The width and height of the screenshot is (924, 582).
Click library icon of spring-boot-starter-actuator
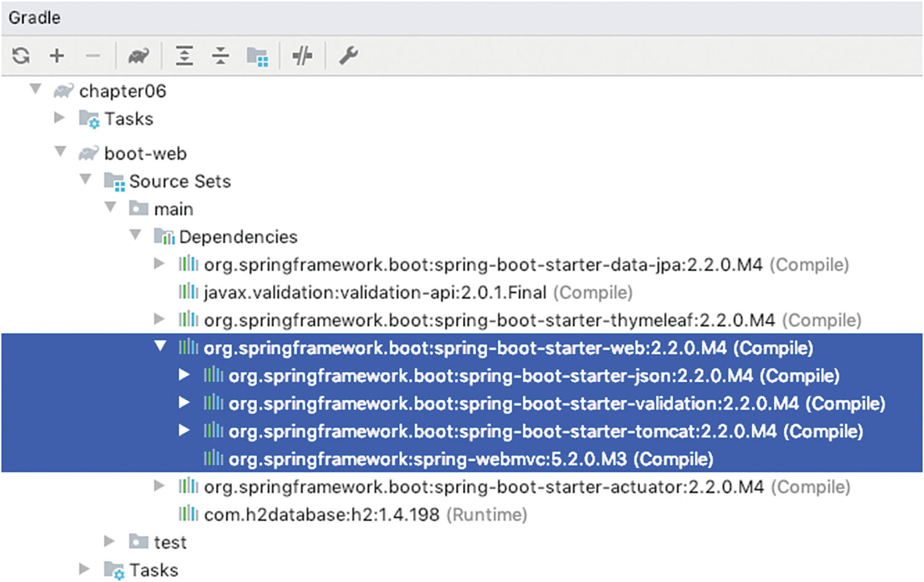point(189,486)
